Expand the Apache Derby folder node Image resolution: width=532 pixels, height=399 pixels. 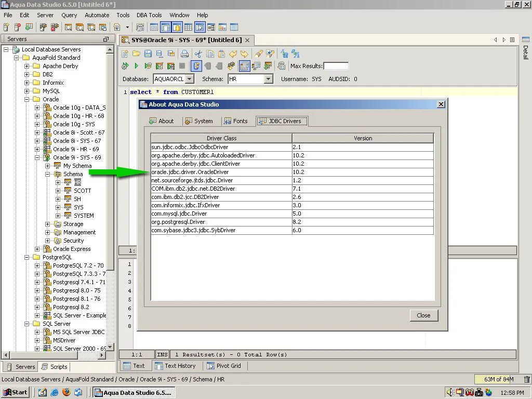(27, 66)
